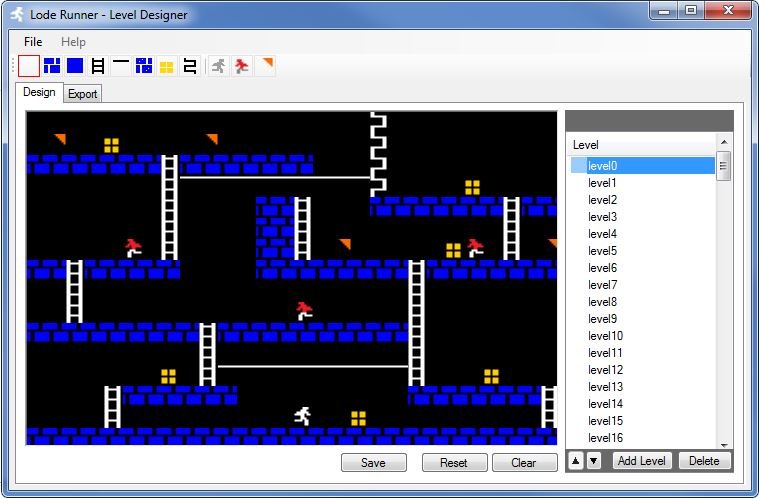Select the gray player runner tool

click(218, 66)
